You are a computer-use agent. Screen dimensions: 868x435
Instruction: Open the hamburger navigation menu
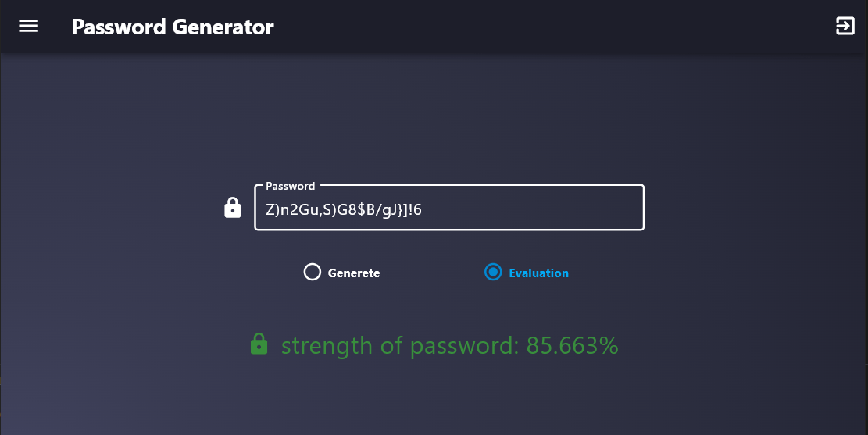click(28, 27)
